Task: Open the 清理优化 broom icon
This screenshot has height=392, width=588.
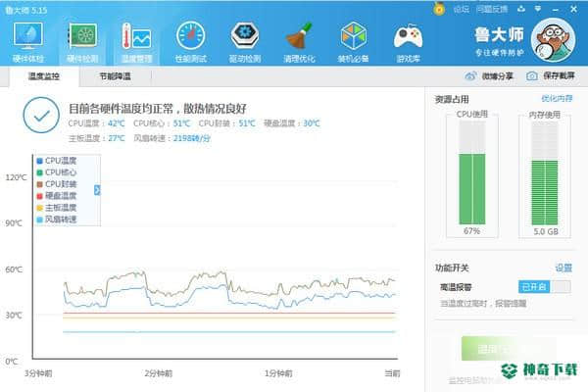Action: (299, 35)
